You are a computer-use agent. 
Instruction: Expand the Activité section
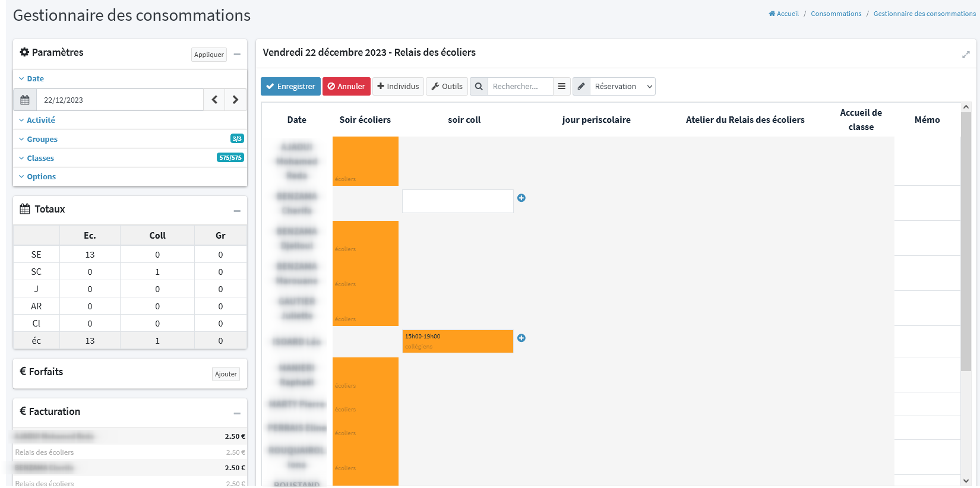tap(40, 120)
